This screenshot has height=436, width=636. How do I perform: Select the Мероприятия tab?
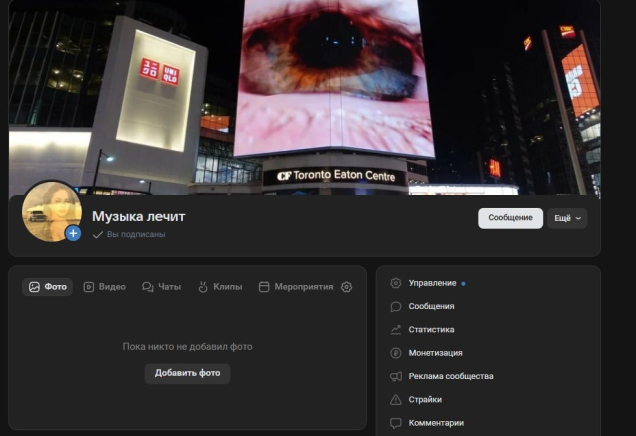click(296, 287)
